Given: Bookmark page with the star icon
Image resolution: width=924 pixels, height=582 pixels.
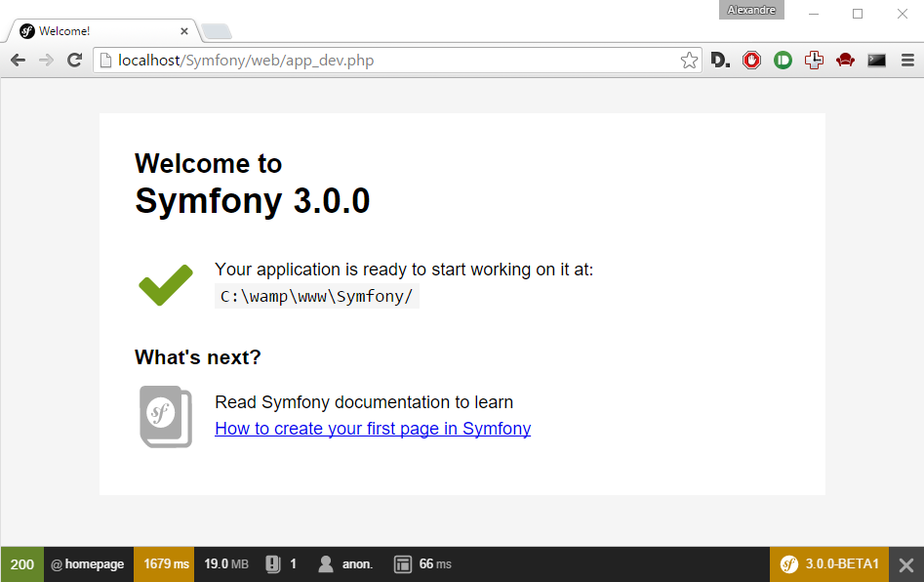Looking at the screenshot, I should pyautogui.click(x=689, y=61).
